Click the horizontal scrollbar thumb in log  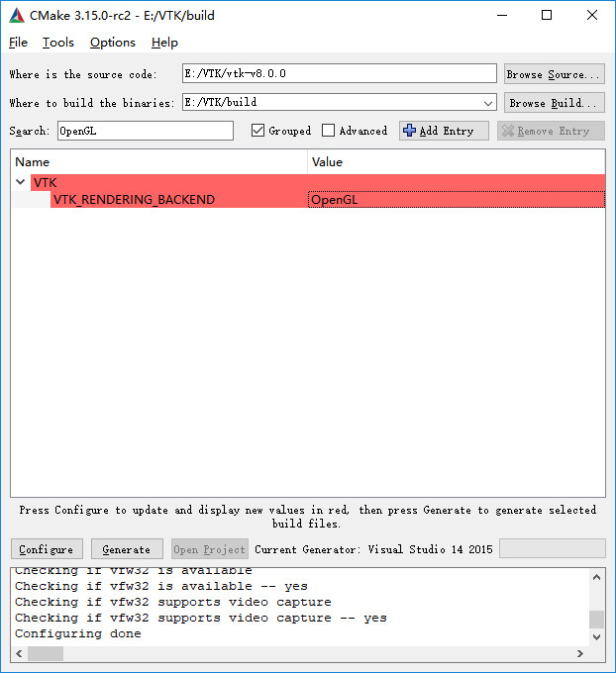[x=46, y=653]
